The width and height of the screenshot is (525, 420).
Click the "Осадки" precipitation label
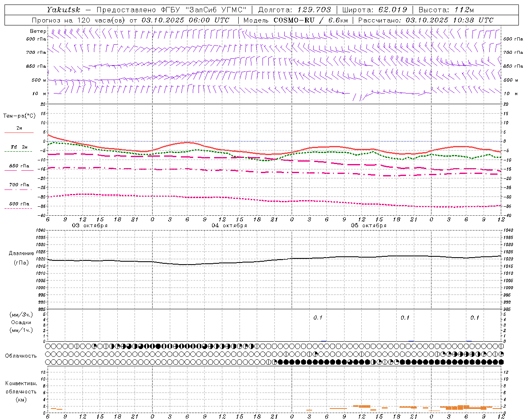(21, 322)
